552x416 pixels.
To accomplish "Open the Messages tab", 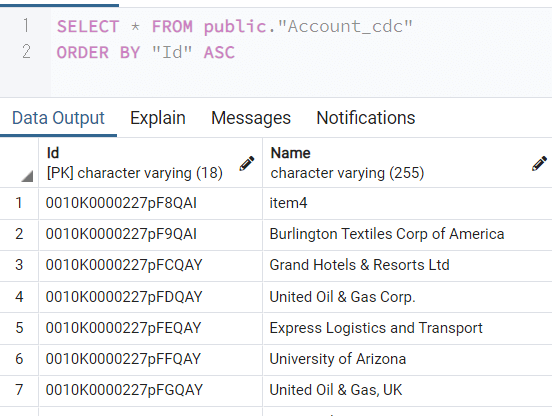I will point(251,118).
